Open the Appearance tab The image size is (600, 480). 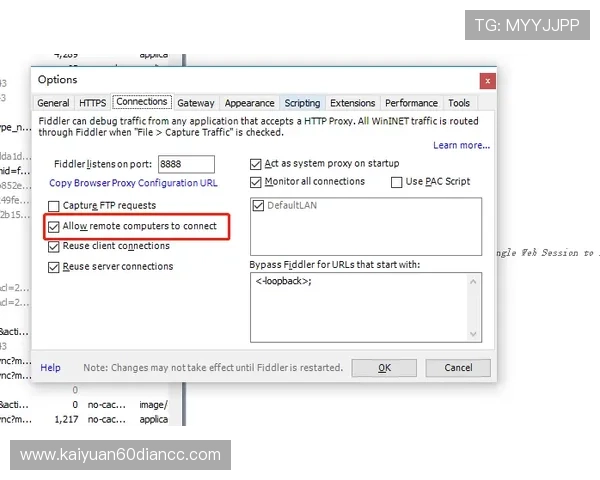249,103
